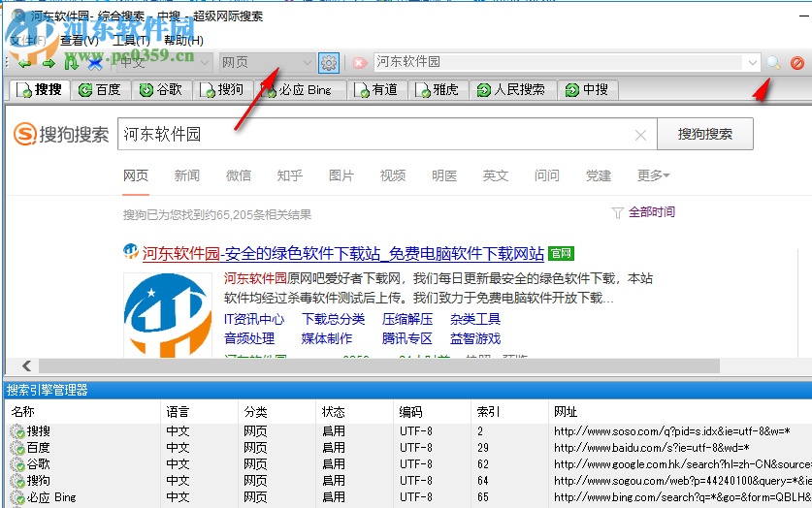Open the IT资讯中心 sublink
812x508 pixels.
click(x=254, y=319)
